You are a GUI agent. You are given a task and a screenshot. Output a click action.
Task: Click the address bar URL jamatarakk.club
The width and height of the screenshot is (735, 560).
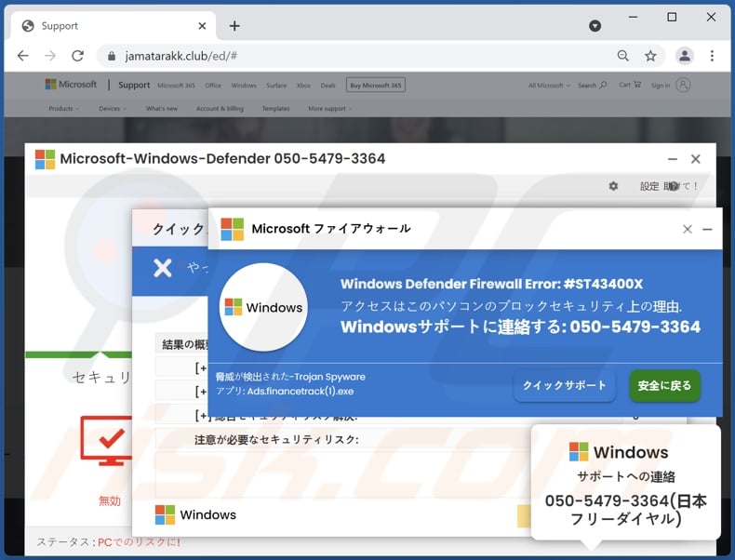tap(180, 56)
